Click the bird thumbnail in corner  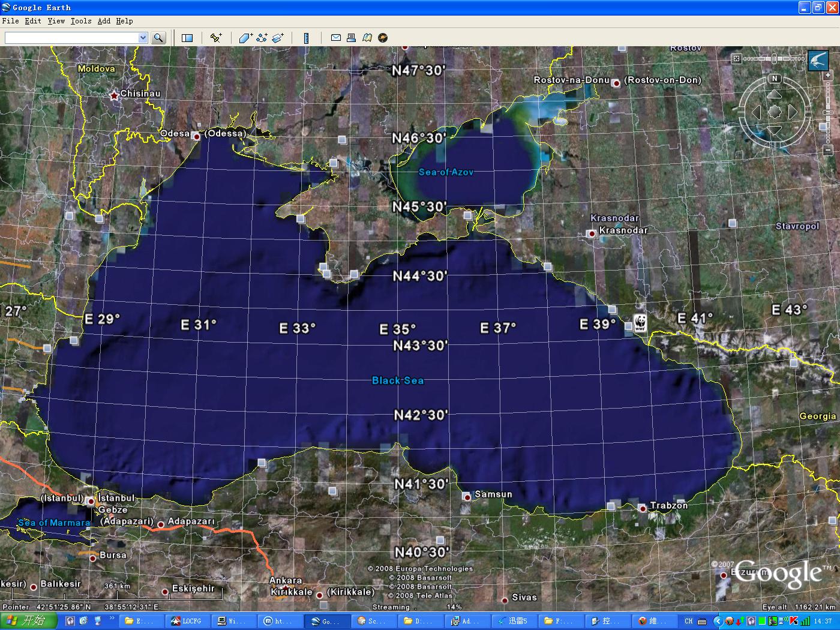coord(819,61)
